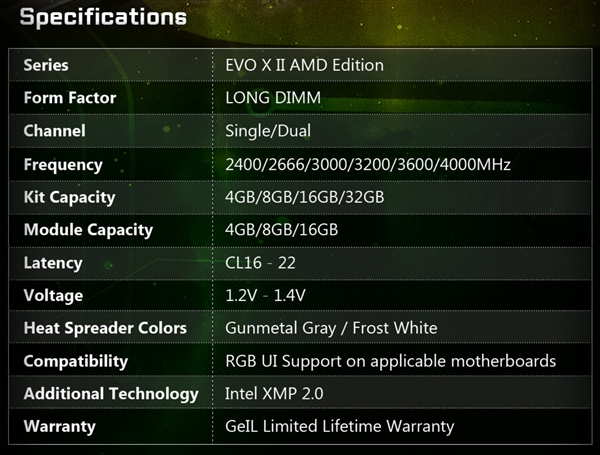Viewport: 600px width, 455px height.
Task: Click the Voltage row label
Action: 53,295
